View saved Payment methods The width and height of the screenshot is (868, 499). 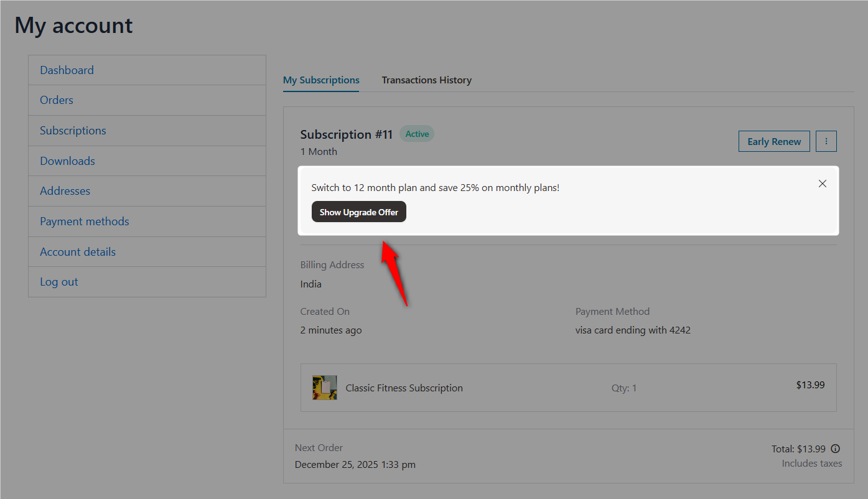[84, 221]
